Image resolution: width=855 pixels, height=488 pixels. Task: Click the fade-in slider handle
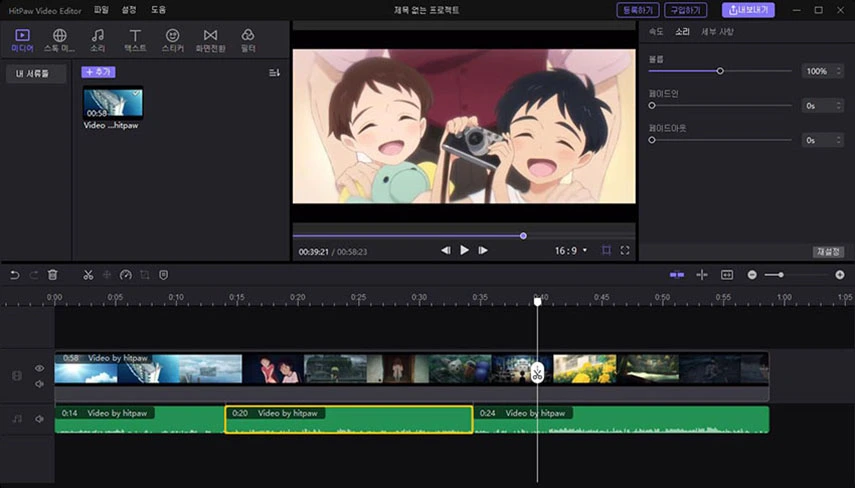point(652,106)
